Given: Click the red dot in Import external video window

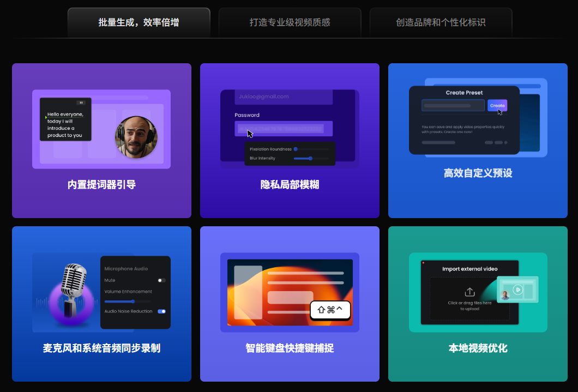Looking at the screenshot, I should [x=423, y=263].
